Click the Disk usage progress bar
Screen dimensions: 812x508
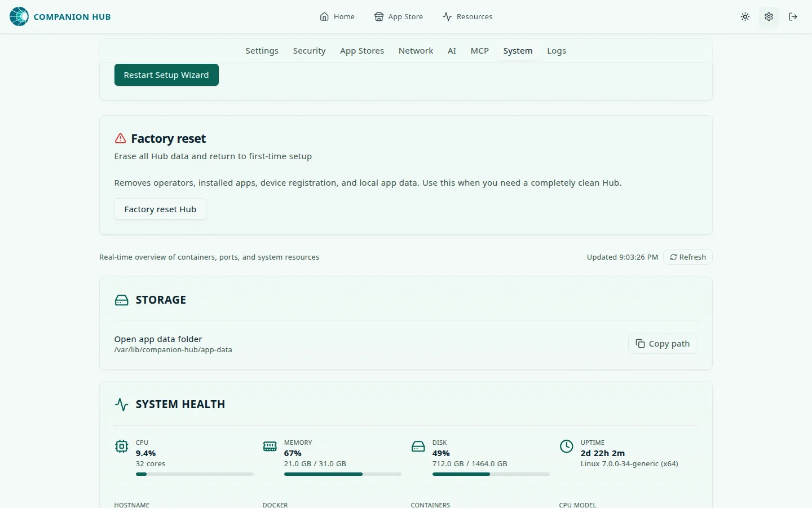coord(491,474)
